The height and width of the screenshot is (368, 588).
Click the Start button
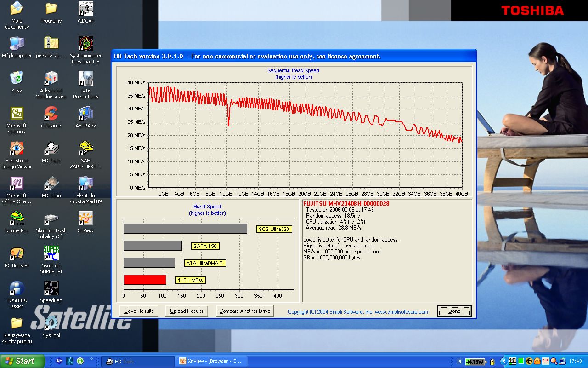click(22, 361)
